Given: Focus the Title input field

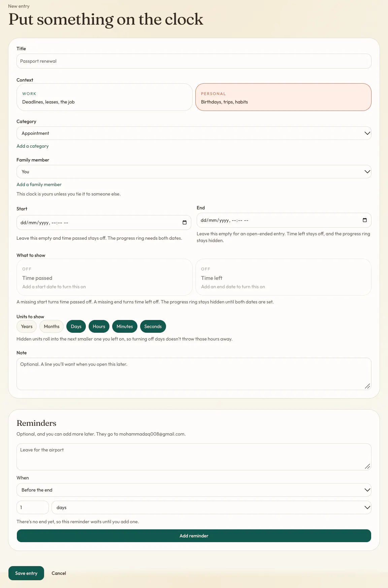Looking at the screenshot, I should 194,61.
